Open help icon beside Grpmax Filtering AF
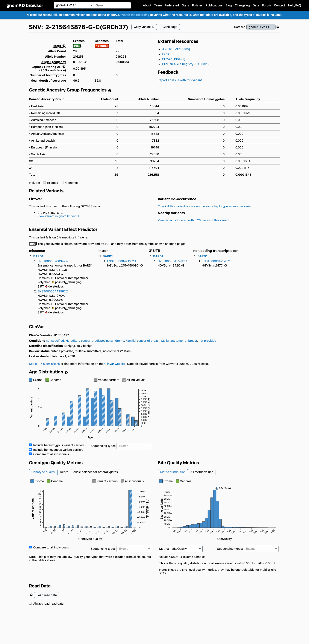Viewport: 309px width, 644px height. click(x=64, y=67)
